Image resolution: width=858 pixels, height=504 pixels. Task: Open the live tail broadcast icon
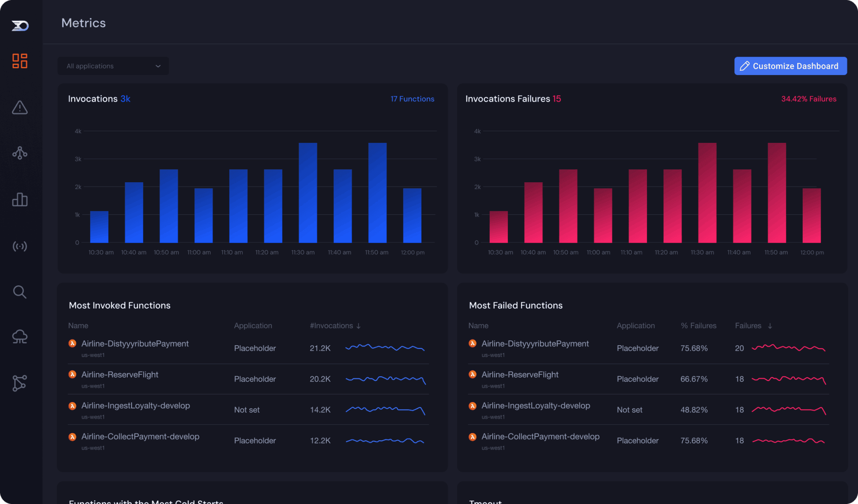[x=20, y=246]
